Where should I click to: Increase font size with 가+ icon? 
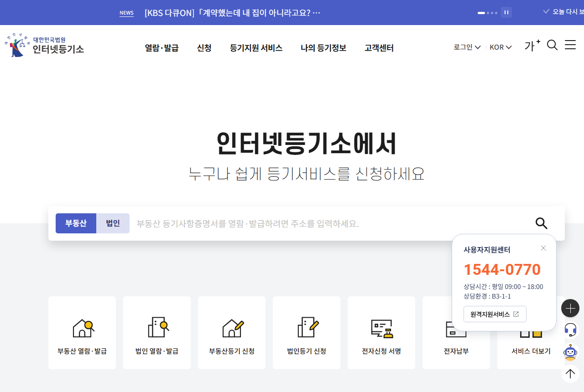point(532,45)
